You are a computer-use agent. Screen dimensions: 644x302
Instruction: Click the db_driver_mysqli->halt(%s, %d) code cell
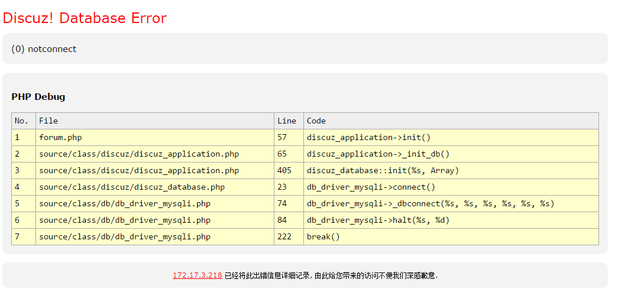click(378, 220)
